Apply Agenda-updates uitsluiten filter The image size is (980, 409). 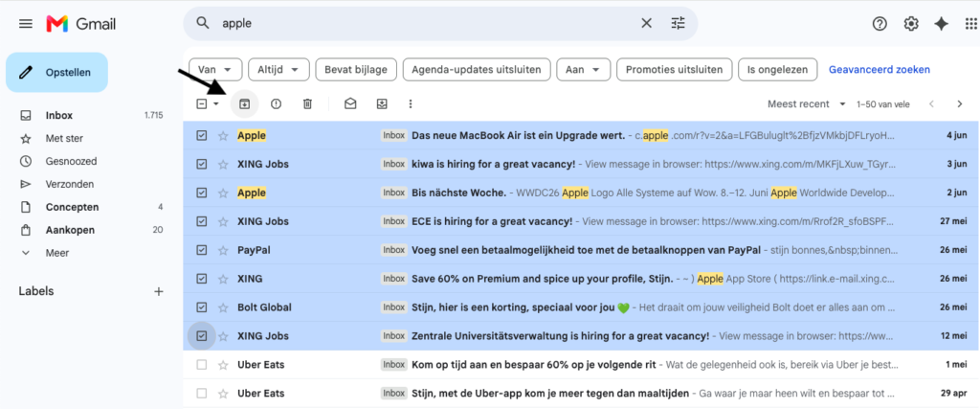click(x=477, y=69)
